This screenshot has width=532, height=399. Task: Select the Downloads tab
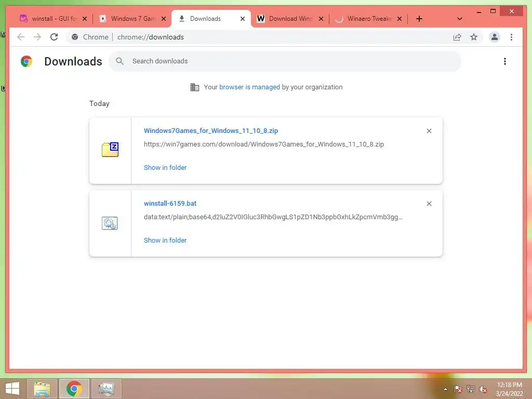(210, 19)
